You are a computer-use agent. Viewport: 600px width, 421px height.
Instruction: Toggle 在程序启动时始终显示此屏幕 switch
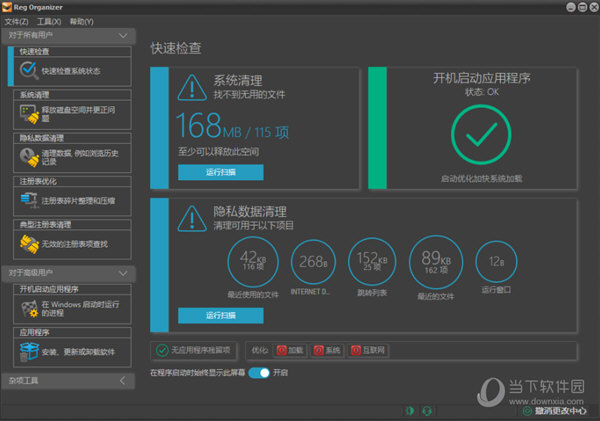click(x=259, y=372)
